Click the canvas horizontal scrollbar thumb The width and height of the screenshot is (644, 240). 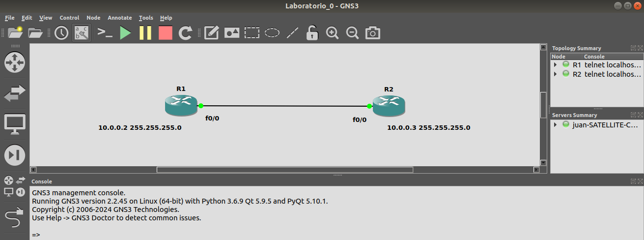click(285, 170)
